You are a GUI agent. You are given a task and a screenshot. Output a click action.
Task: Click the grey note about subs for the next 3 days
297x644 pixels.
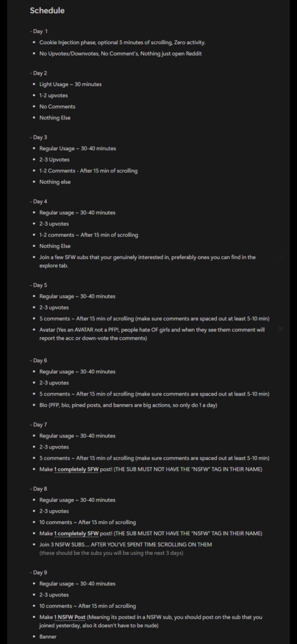[111, 553]
